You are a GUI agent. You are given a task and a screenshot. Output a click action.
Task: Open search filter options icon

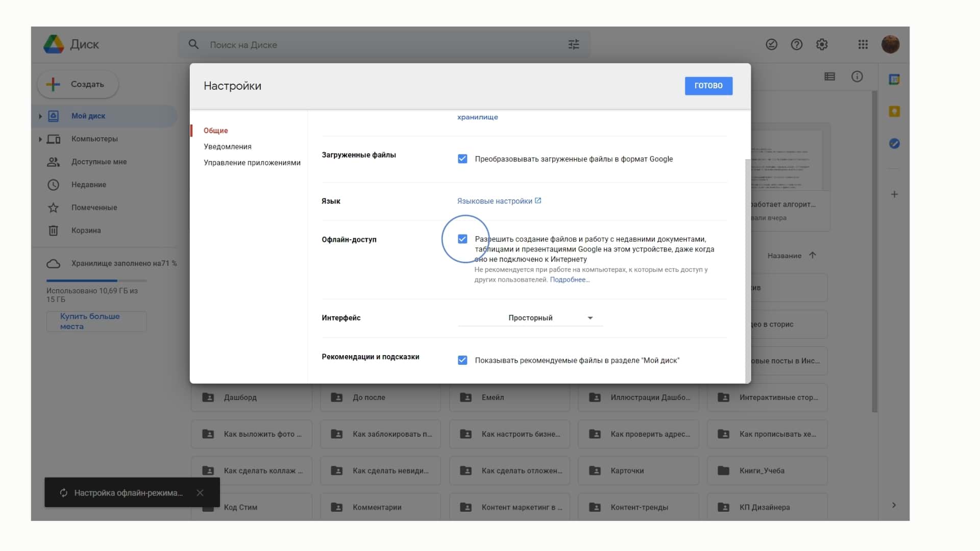[x=574, y=44]
